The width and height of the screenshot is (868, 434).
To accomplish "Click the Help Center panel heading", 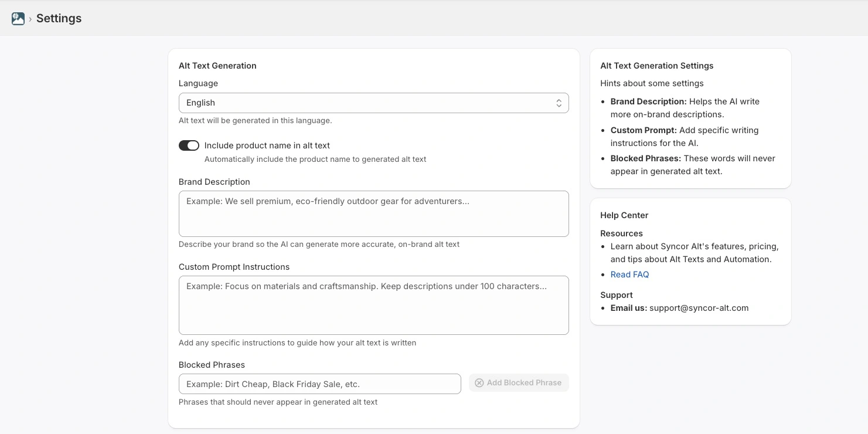I will [624, 215].
